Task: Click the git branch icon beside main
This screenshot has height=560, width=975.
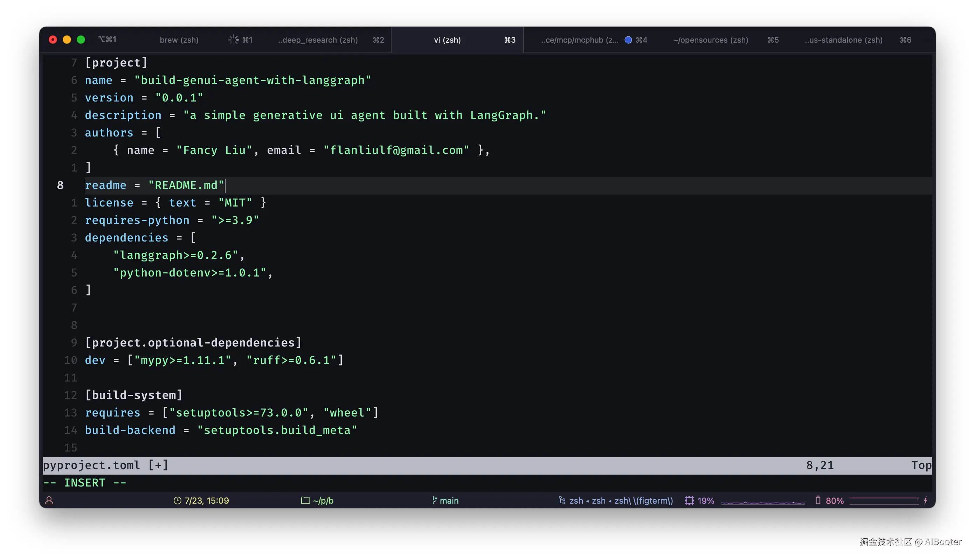Action: [434, 500]
